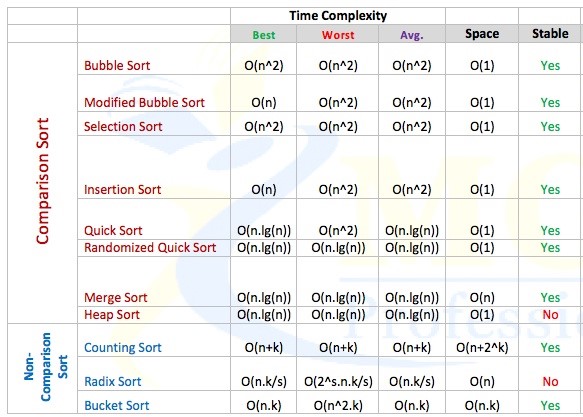Click the Stable column header

[550, 34]
